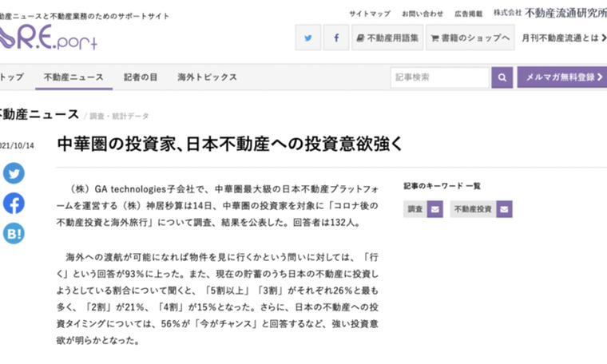Click the magnifier search button
607x364 pixels.
click(502, 77)
